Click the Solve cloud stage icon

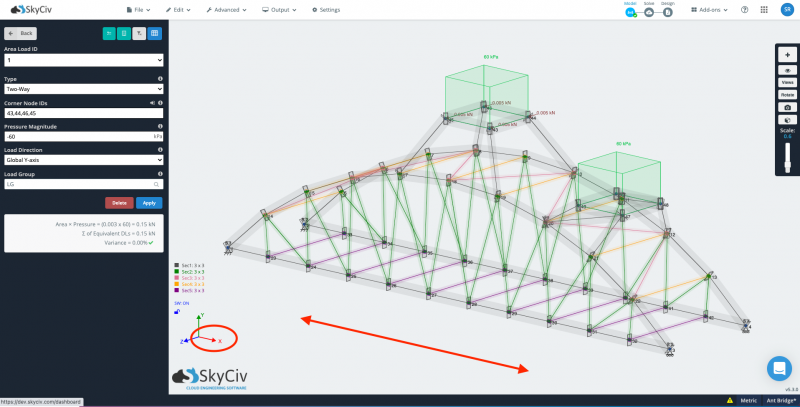pyautogui.click(x=649, y=12)
